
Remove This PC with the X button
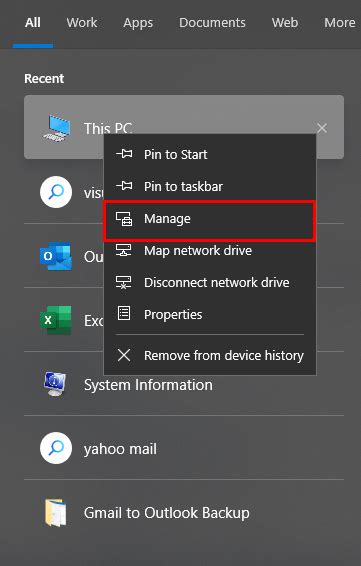click(x=322, y=128)
